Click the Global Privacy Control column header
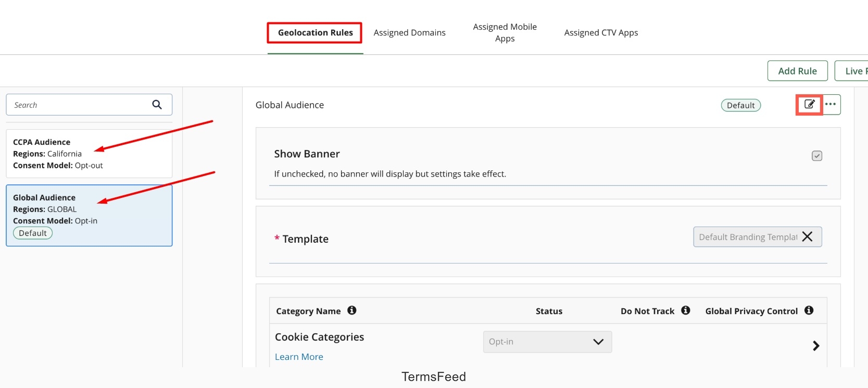868x388 pixels. 751,311
